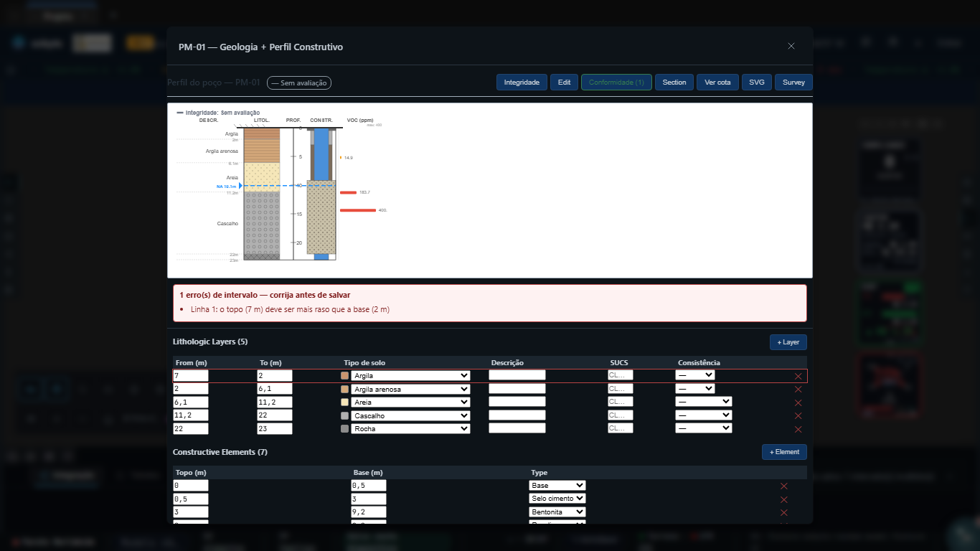Screen dimensions: 980x551
Task: Delete the Rocha layer row
Action: tap(798, 429)
